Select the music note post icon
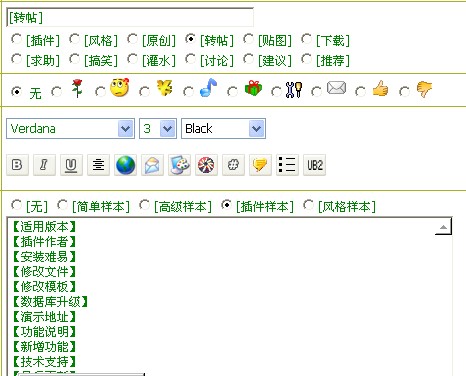The width and height of the screenshot is (466, 376). (188, 91)
